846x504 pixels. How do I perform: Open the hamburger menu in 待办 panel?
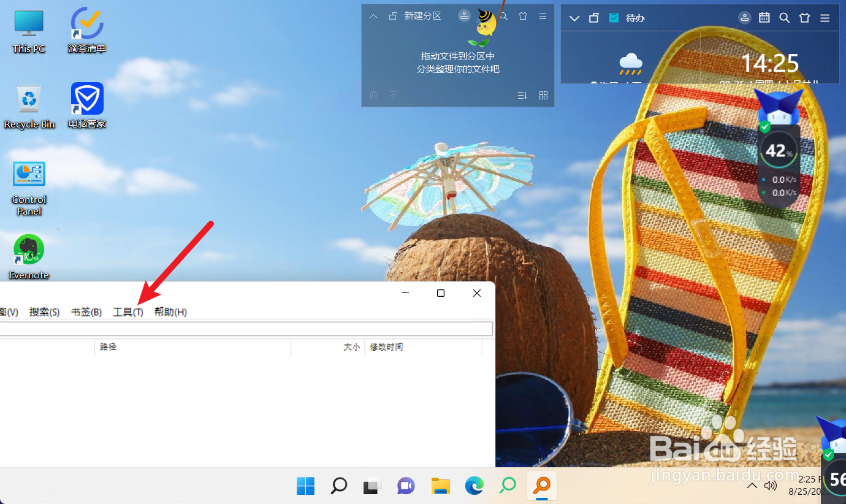coord(825,18)
